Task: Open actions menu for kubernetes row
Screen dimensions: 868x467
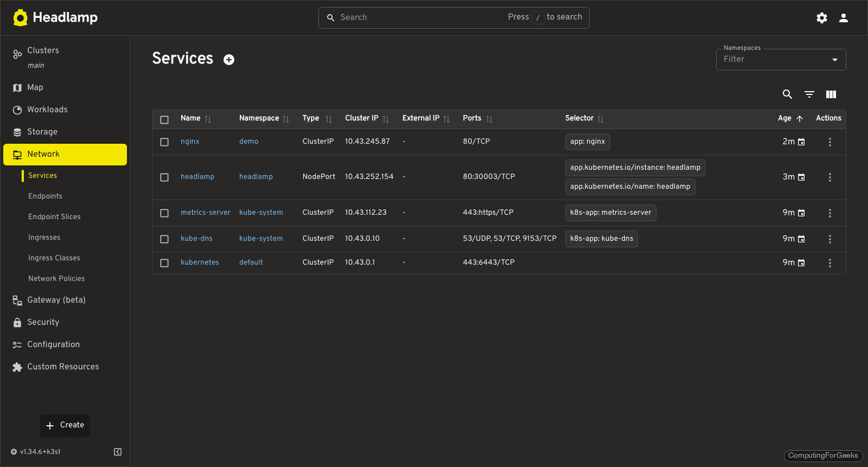Action: pos(829,263)
